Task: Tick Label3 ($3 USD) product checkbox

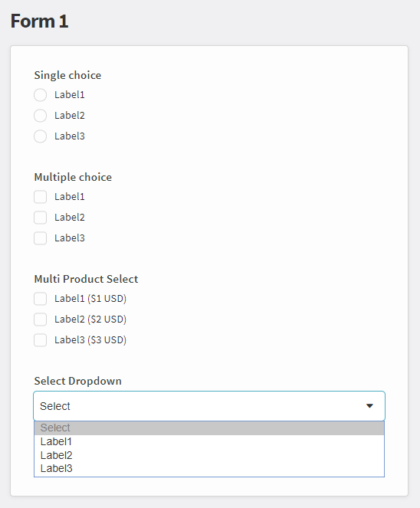Action: (x=40, y=340)
